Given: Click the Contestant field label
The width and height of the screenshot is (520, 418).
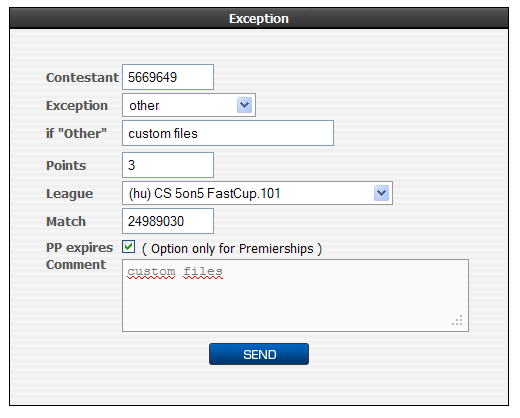Looking at the screenshot, I should [82, 77].
